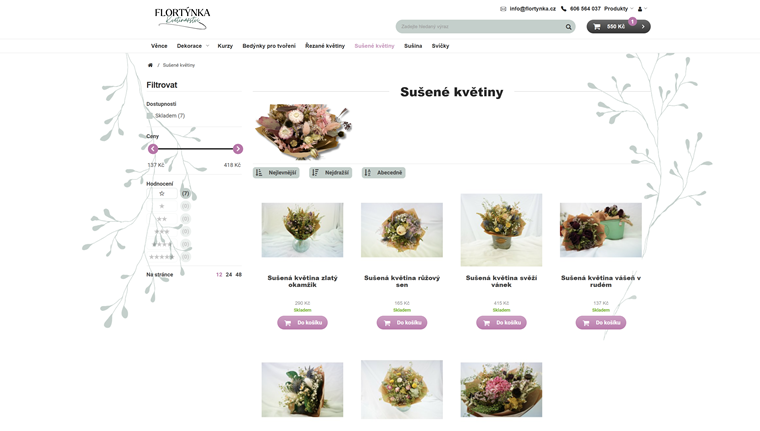Sort products by Nejlevnější
Image resolution: width=760 pixels, height=431 pixels.
point(276,173)
